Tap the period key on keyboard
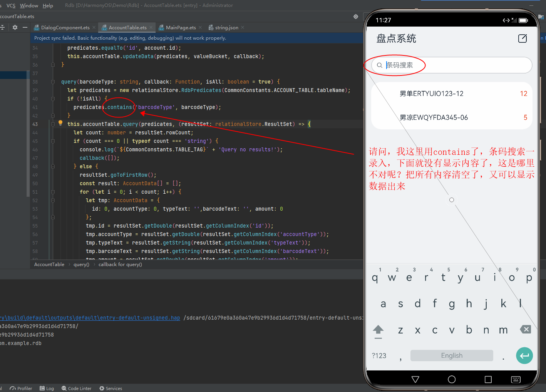 [503, 358]
